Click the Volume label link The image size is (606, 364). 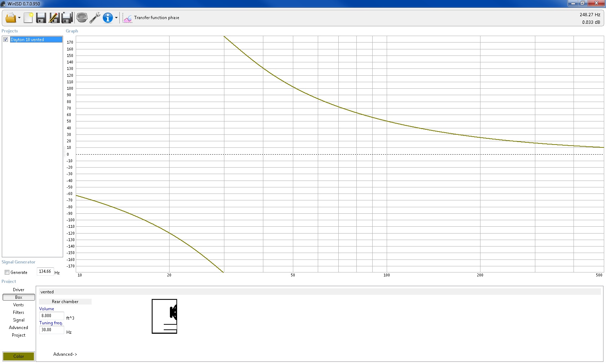[47, 309]
